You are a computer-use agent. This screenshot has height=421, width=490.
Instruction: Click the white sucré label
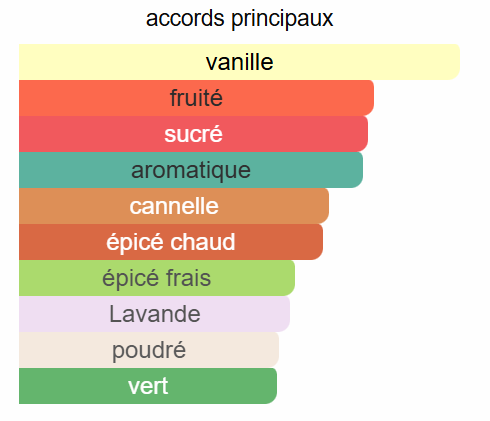click(193, 134)
